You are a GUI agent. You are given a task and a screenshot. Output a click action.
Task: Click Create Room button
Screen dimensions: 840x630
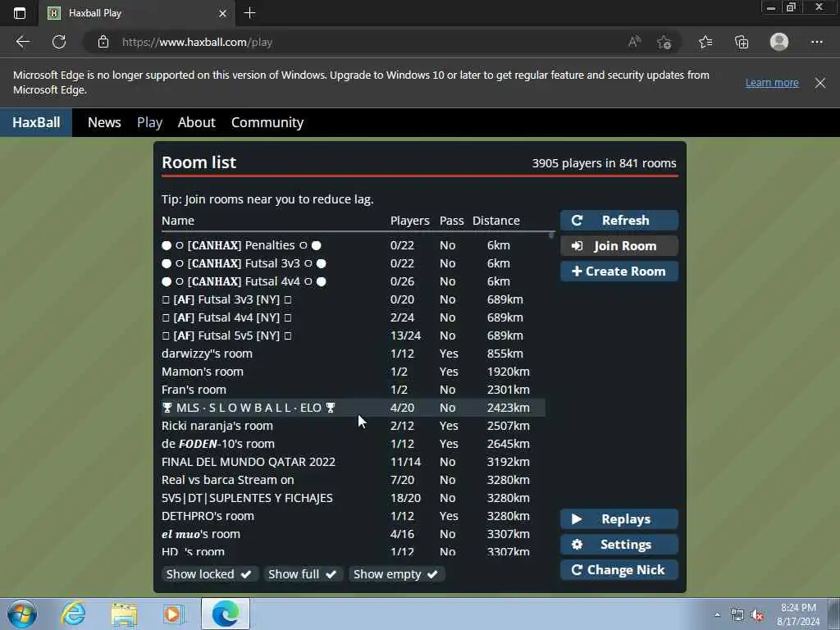pos(619,271)
